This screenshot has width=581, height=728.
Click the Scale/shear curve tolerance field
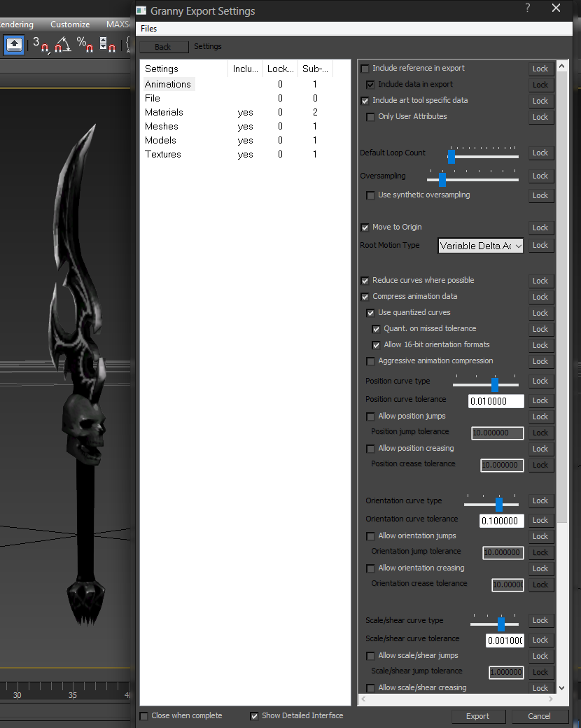[505, 640]
